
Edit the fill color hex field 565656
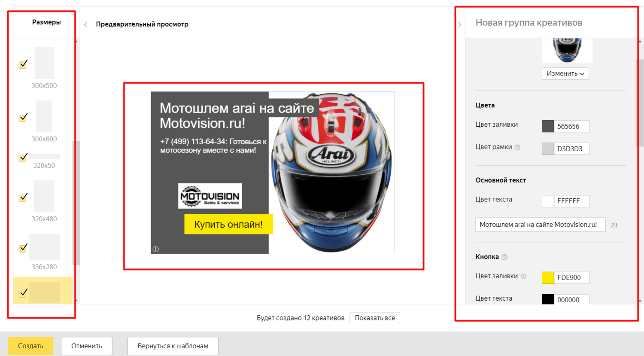[571, 126]
